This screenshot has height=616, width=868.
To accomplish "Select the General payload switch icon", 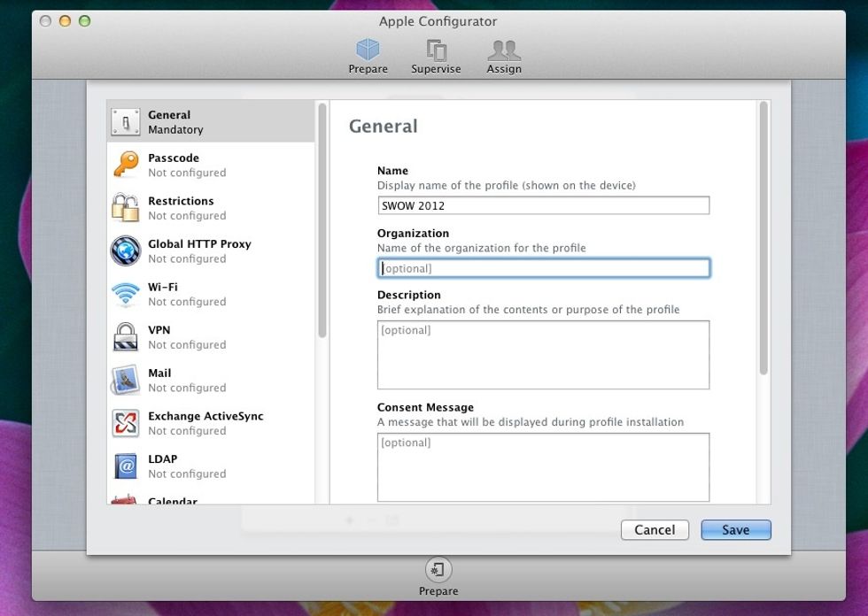I will coord(126,122).
